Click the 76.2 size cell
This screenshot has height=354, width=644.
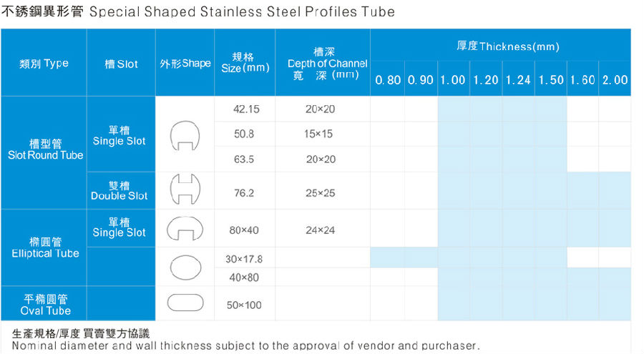click(x=244, y=193)
